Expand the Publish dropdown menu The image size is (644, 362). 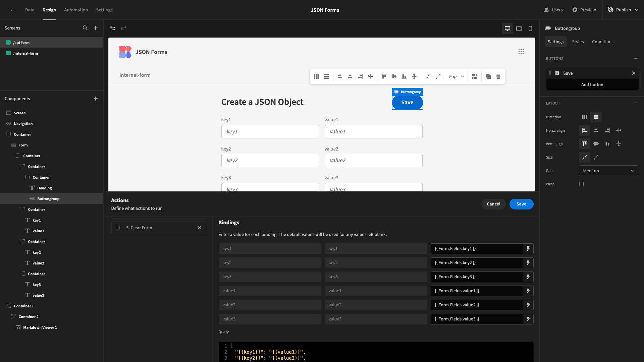(636, 10)
